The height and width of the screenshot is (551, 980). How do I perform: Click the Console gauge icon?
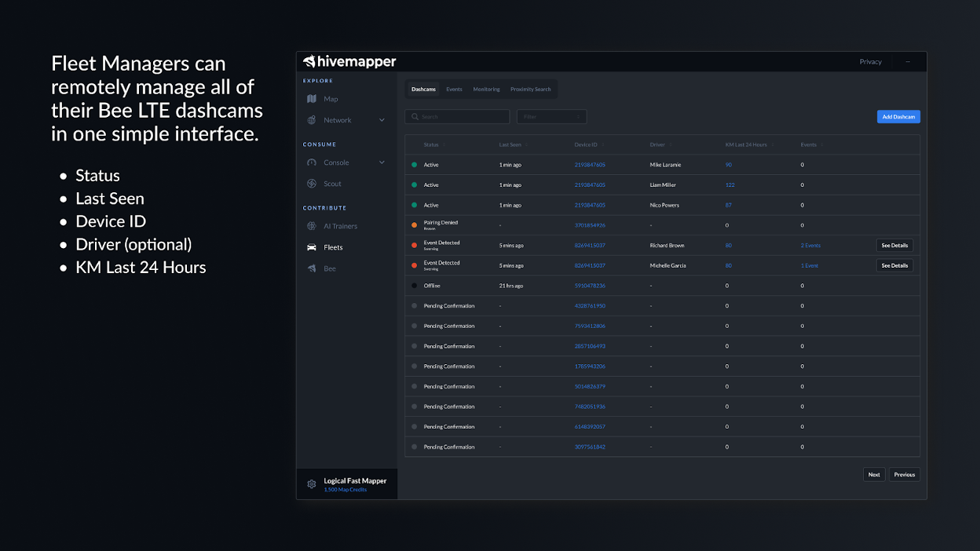click(x=312, y=162)
